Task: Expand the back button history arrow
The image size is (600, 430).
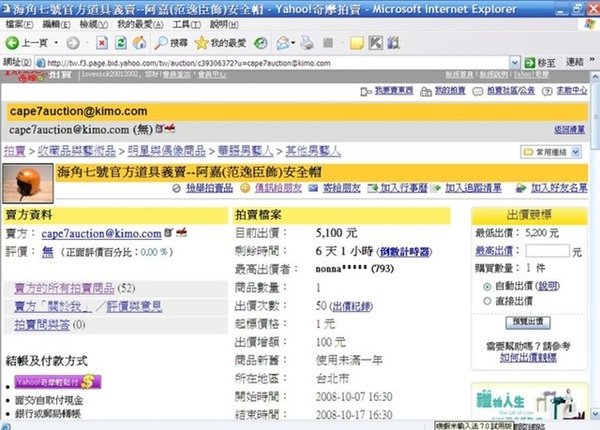Action: pos(56,43)
